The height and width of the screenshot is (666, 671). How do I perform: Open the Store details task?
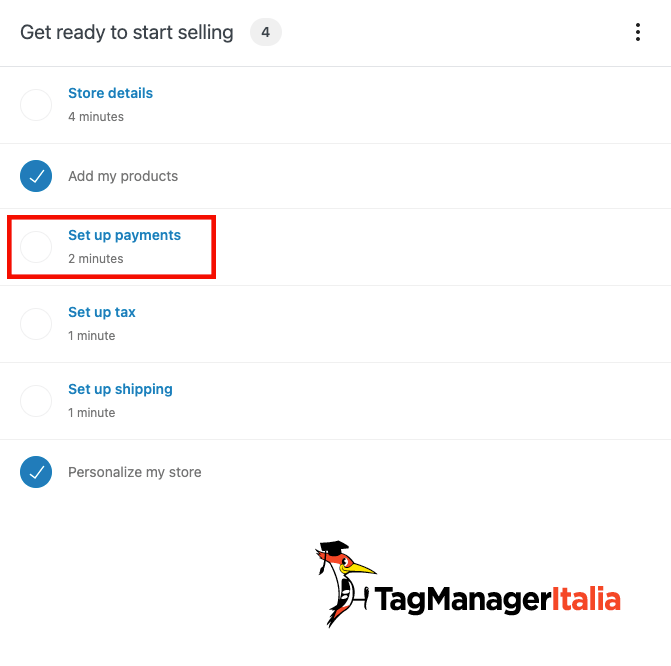click(x=110, y=93)
